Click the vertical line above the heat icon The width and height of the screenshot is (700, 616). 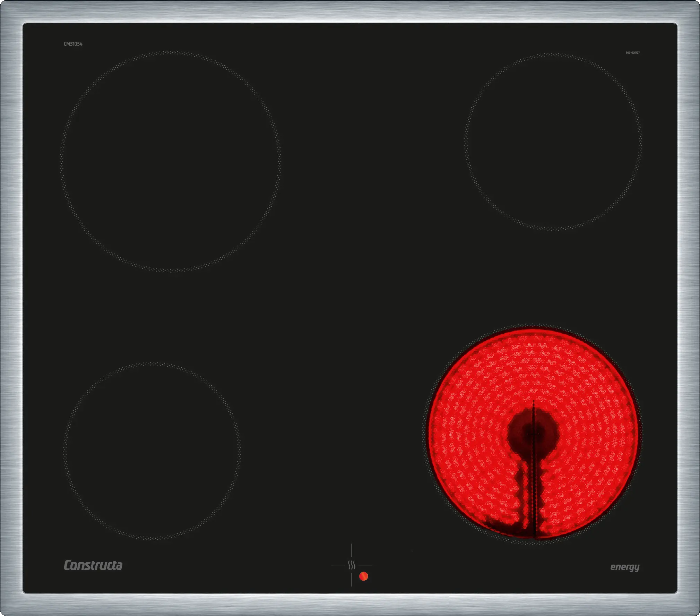(352, 550)
